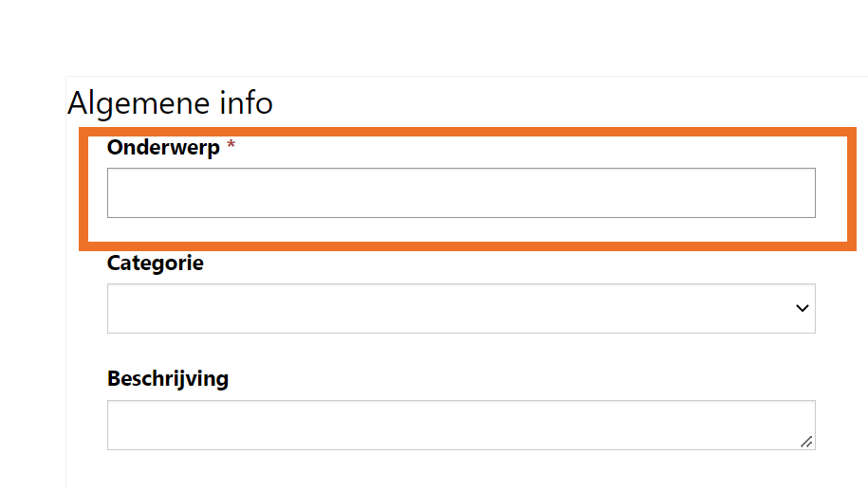
Task: Click the resize handle of Beschrijving box
Action: [806, 441]
